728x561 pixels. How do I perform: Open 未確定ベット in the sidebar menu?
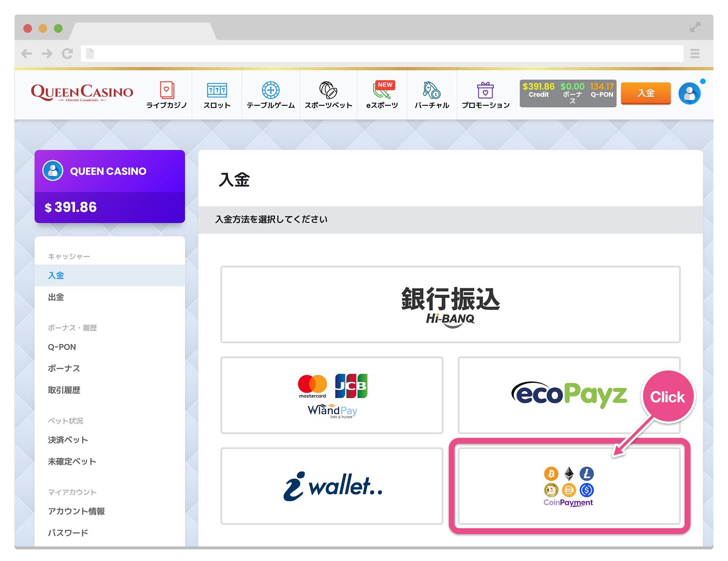[x=110, y=462]
